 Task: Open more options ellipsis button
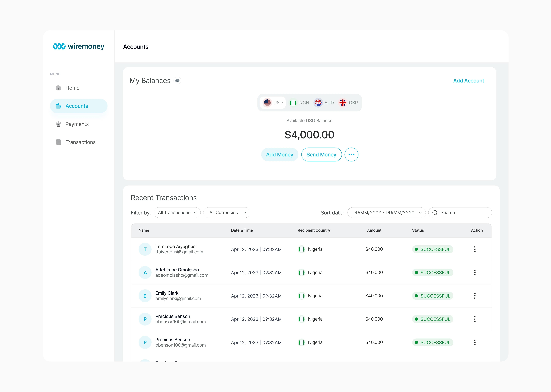point(351,154)
